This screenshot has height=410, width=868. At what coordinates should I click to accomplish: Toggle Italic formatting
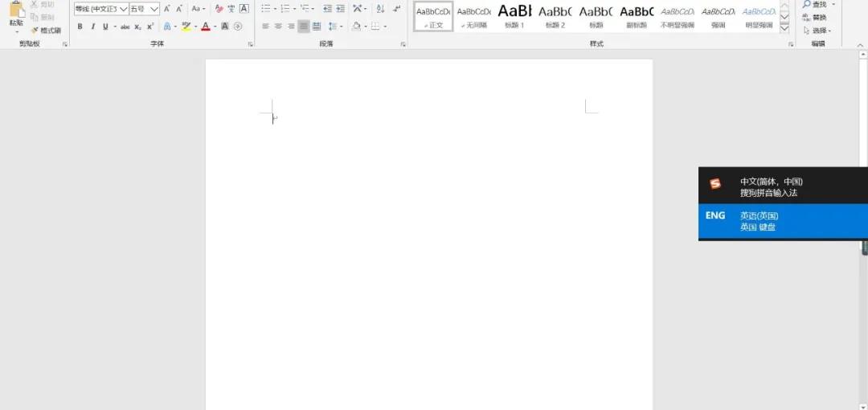point(92,27)
